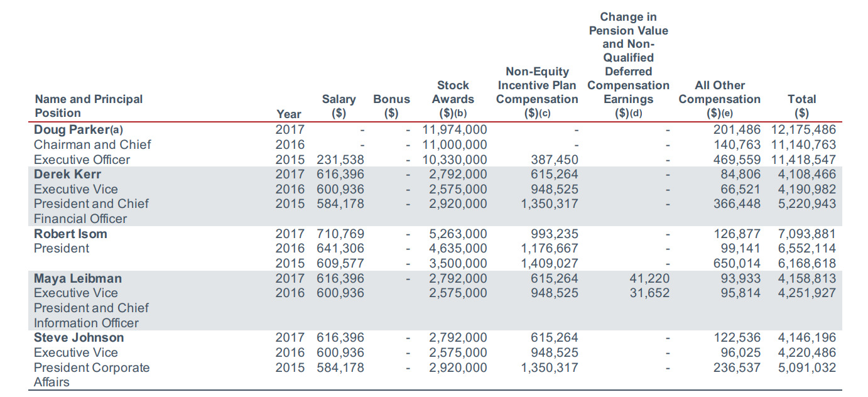Select the Non-Equity Incentive Plan Compensation header
Viewport: 868px width, 397px height.
pyautogui.click(x=537, y=92)
